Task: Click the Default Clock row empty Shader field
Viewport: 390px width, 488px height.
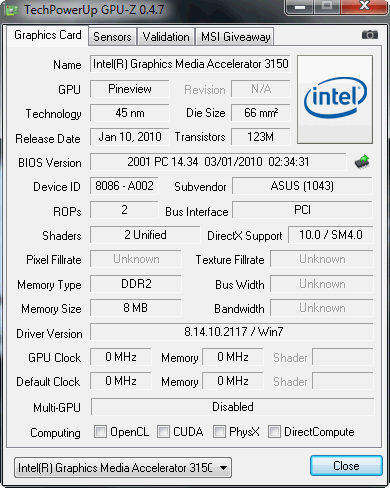Action: click(343, 381)
